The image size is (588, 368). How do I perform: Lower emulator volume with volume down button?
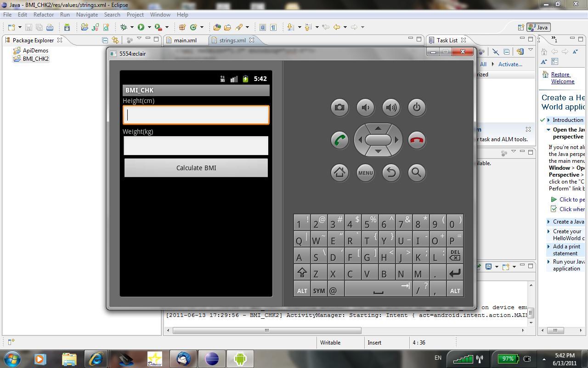pos(365,108)
